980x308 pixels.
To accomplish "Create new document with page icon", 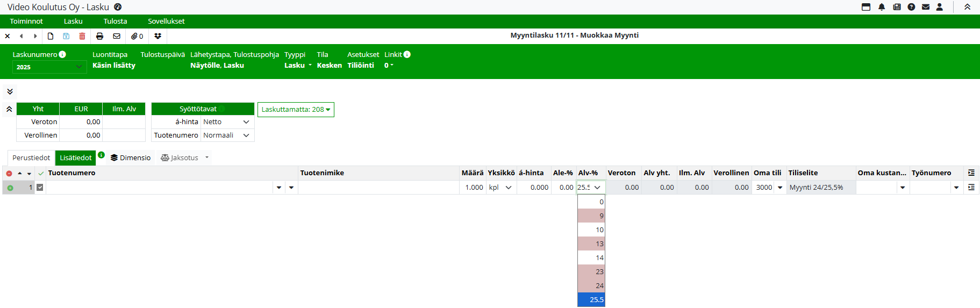I will (51, 36).
